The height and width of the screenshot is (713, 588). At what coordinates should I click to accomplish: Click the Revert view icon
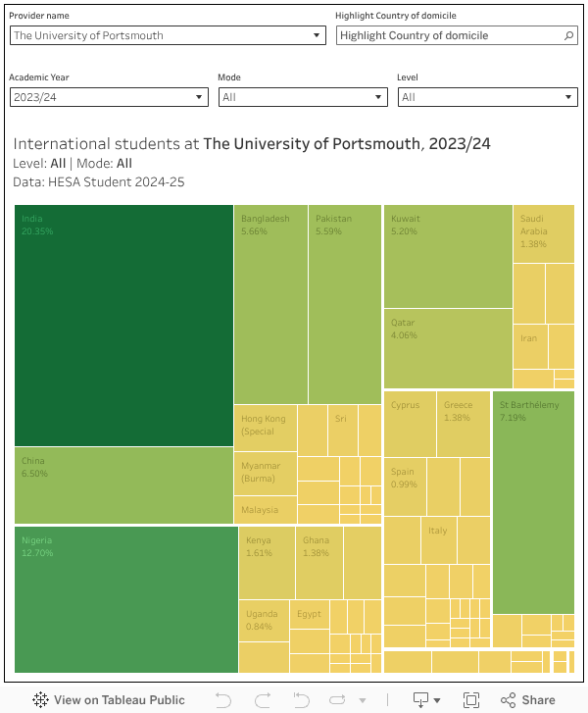300,700
